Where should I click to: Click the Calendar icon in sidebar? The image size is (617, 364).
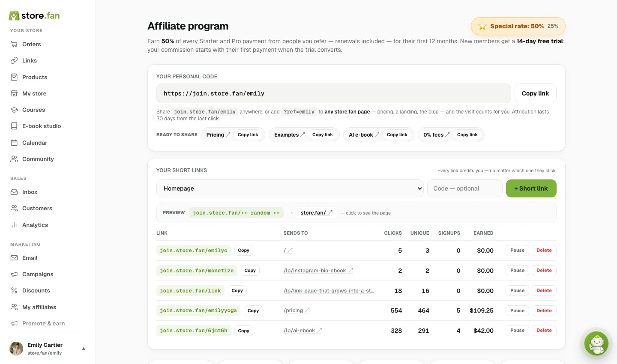tap(14, 143)
